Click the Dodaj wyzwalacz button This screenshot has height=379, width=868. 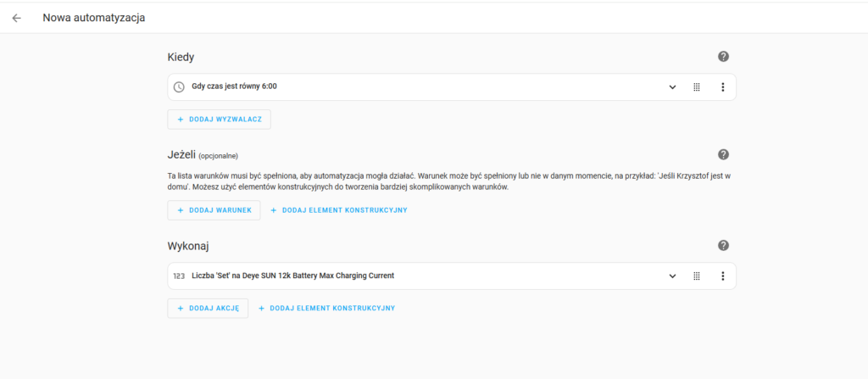pos(219,120)
